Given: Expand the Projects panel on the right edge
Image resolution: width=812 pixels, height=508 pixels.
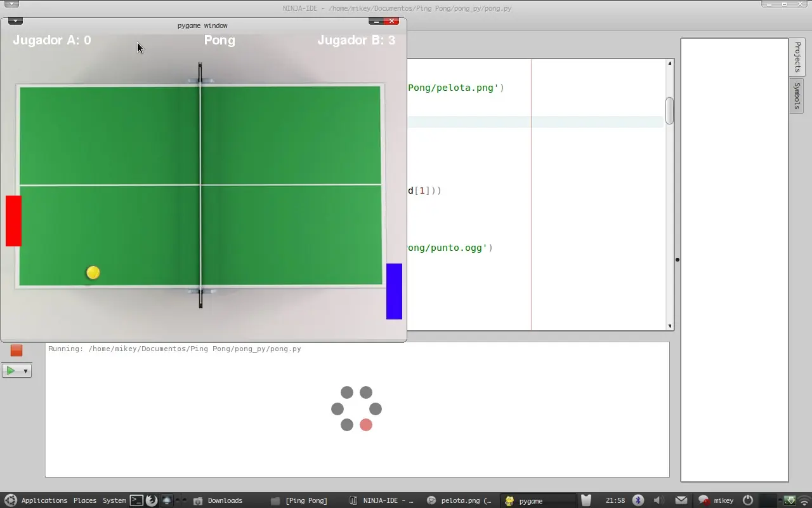Looking at the screenshot, I should tap(797, 56).
